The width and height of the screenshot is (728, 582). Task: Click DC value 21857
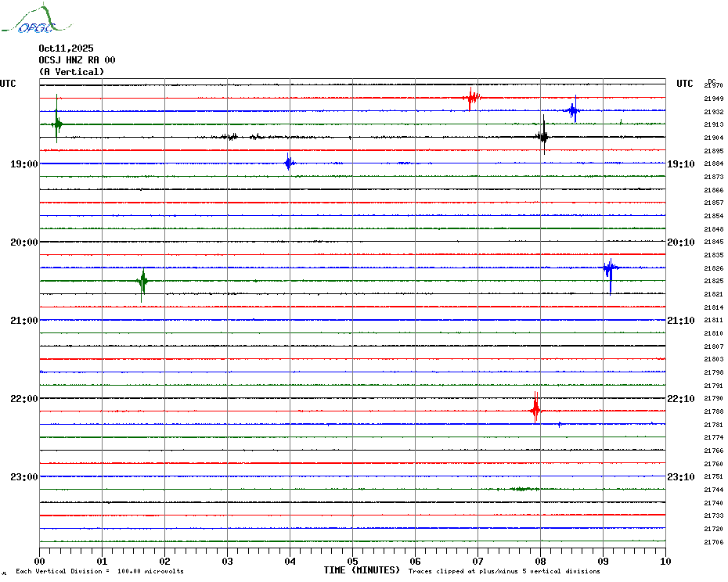click(714, 203)
